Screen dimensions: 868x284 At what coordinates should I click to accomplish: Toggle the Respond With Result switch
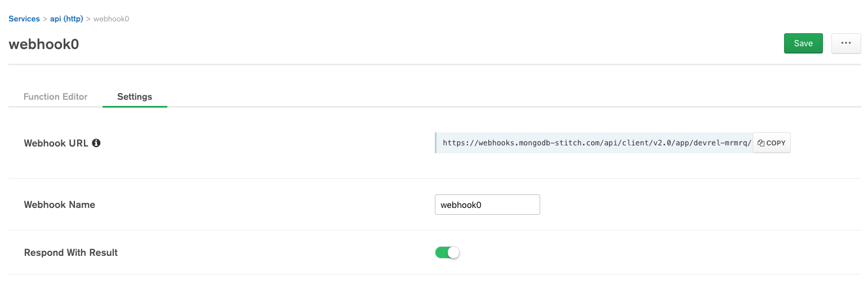pos(447,252)
